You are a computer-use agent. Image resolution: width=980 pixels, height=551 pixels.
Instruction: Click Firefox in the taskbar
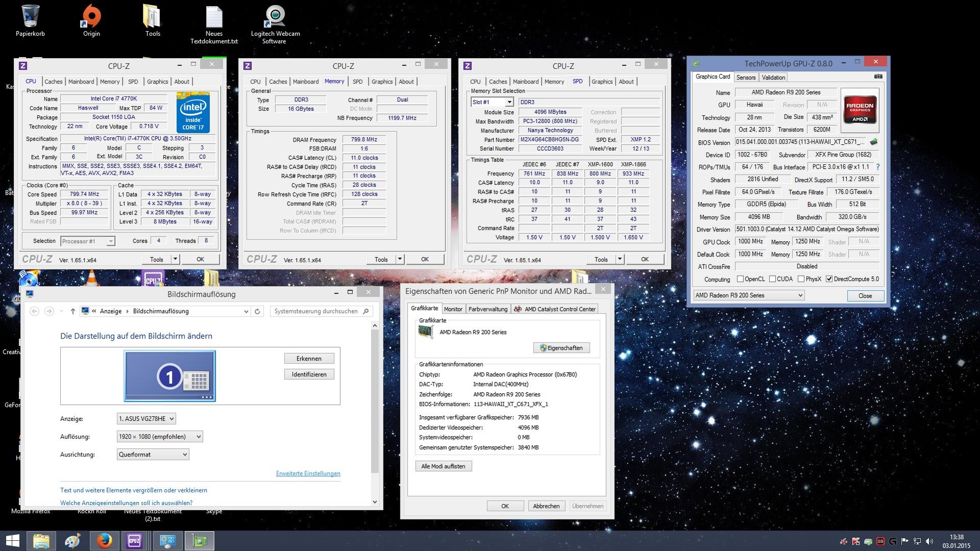point(104,540)
